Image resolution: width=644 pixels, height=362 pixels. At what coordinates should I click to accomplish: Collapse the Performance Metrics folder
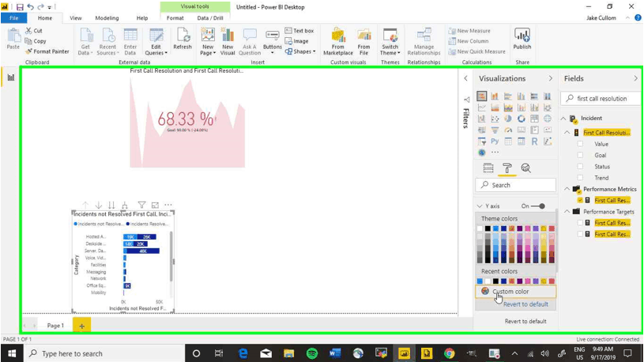567,189
